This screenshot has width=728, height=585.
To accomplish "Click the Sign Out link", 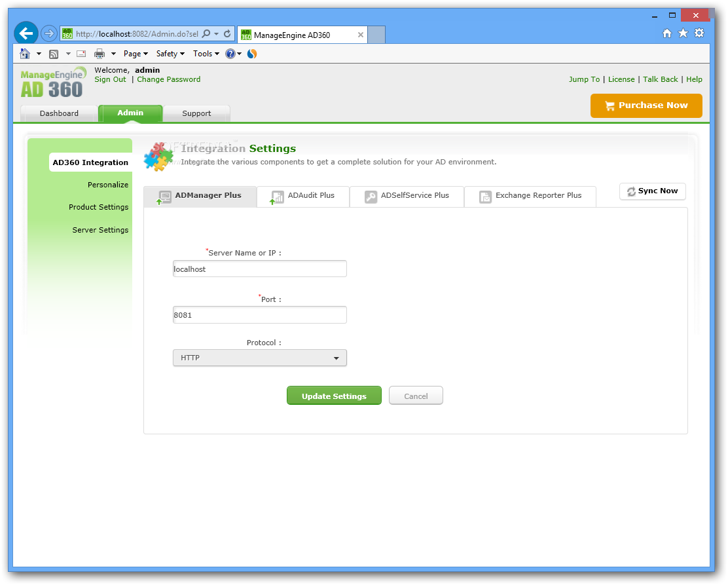I will [x=110, y=79].
